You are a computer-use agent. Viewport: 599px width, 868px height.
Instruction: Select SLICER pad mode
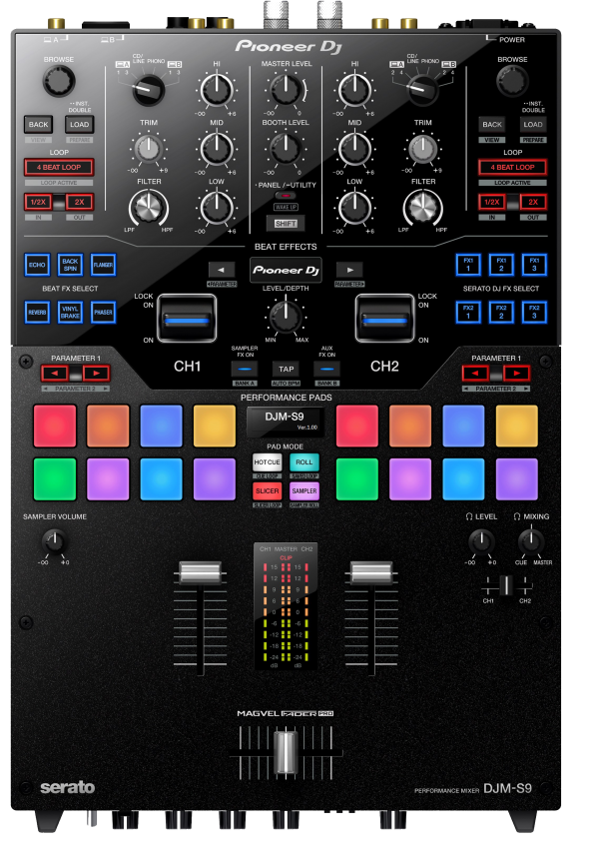click(x=267, y=491)
